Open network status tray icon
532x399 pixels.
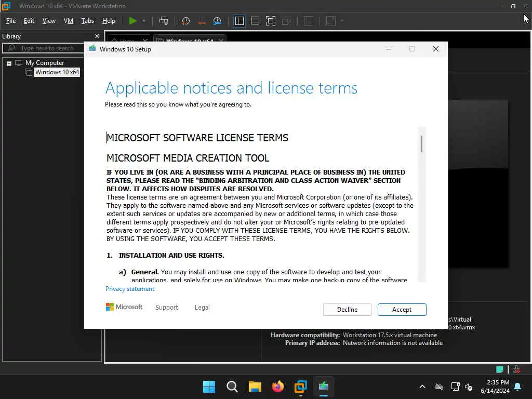(x=455, y=387)
